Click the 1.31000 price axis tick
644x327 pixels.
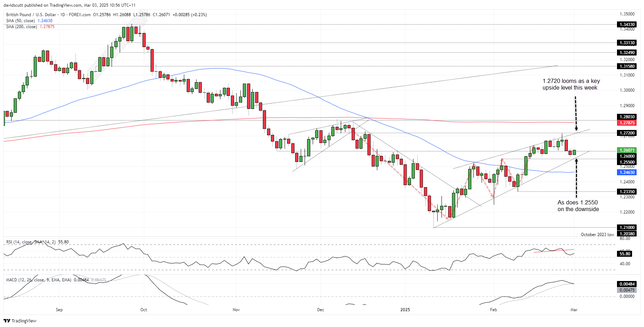click(627, 75)
